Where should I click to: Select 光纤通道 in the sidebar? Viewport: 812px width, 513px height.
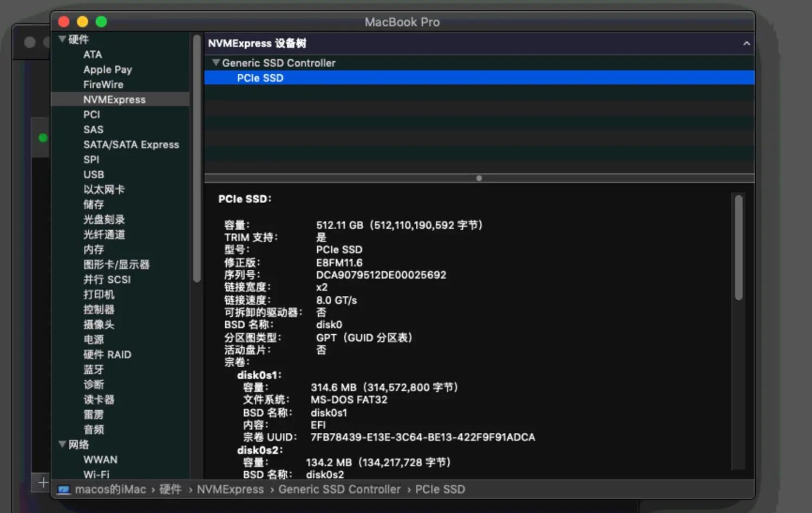coord(104,235)
